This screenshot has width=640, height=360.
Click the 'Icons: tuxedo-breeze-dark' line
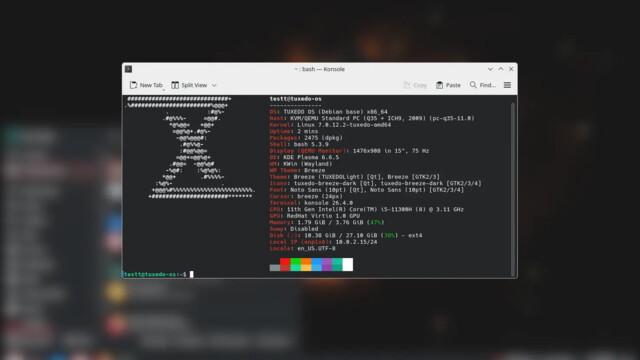coord(376,183)
